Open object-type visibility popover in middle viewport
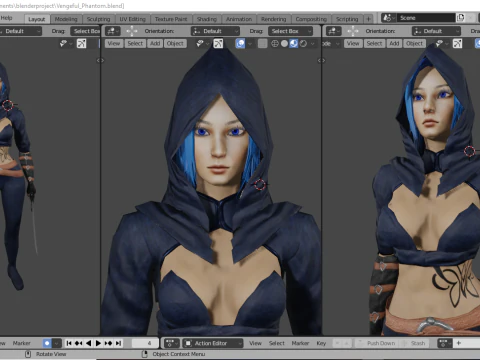480x360 pixels. click(202, 44)
